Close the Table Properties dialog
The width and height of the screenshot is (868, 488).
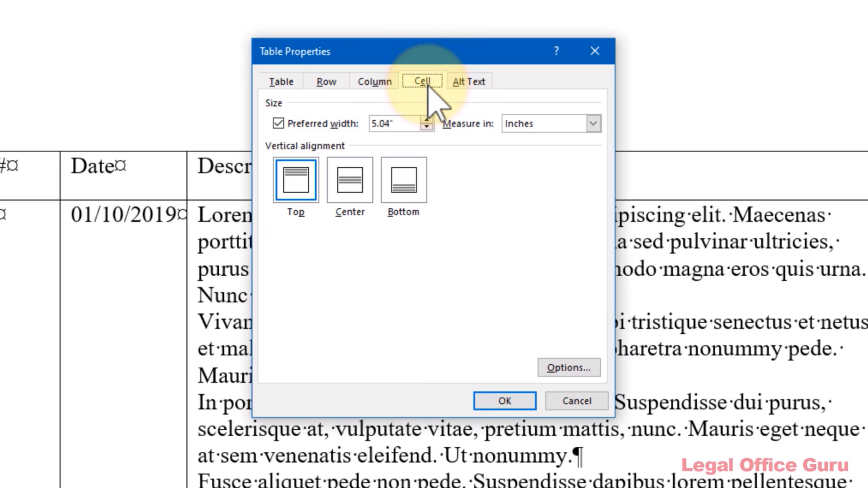pyautogui.click(x=594, y=51)
